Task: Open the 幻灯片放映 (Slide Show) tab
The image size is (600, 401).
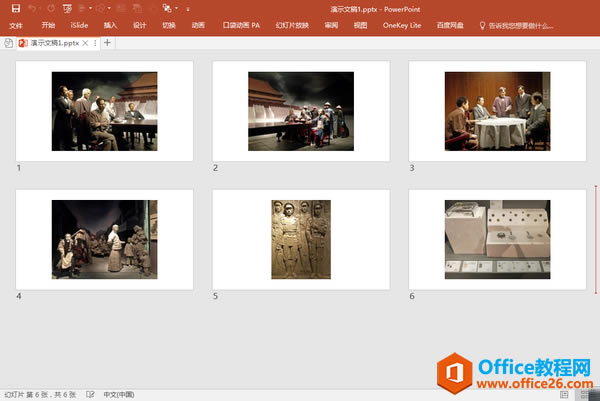Action: click(292, 25)
